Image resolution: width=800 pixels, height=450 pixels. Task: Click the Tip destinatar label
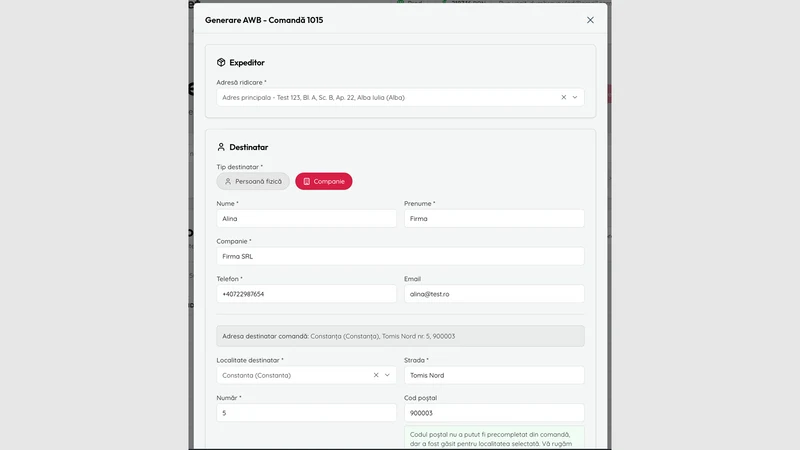coord(239,167)
